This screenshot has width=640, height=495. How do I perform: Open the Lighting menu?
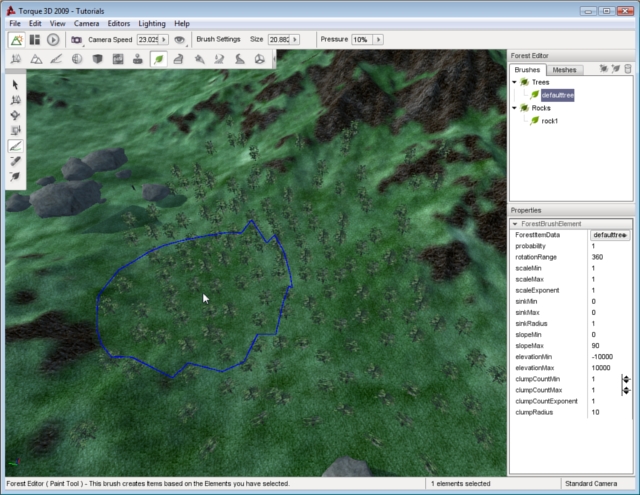152,23
